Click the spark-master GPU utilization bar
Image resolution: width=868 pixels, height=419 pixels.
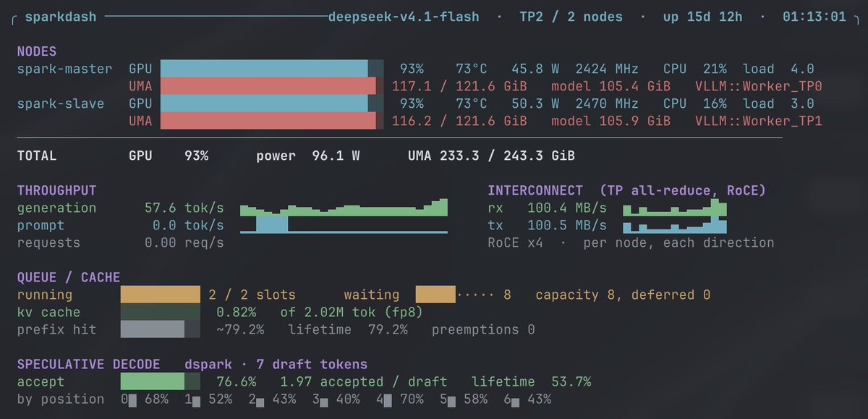pyautogui.click(x=272, y=69)
